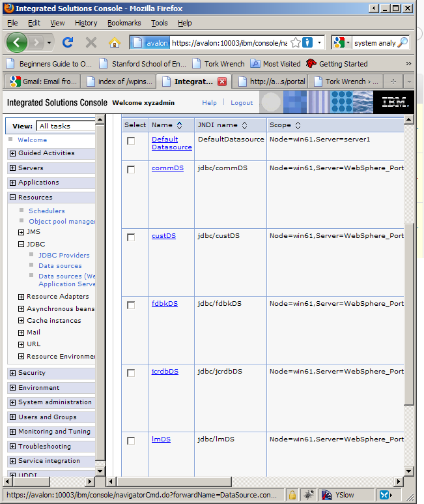
Task: Open the commDS data source link
Action: tap(167, 168)
